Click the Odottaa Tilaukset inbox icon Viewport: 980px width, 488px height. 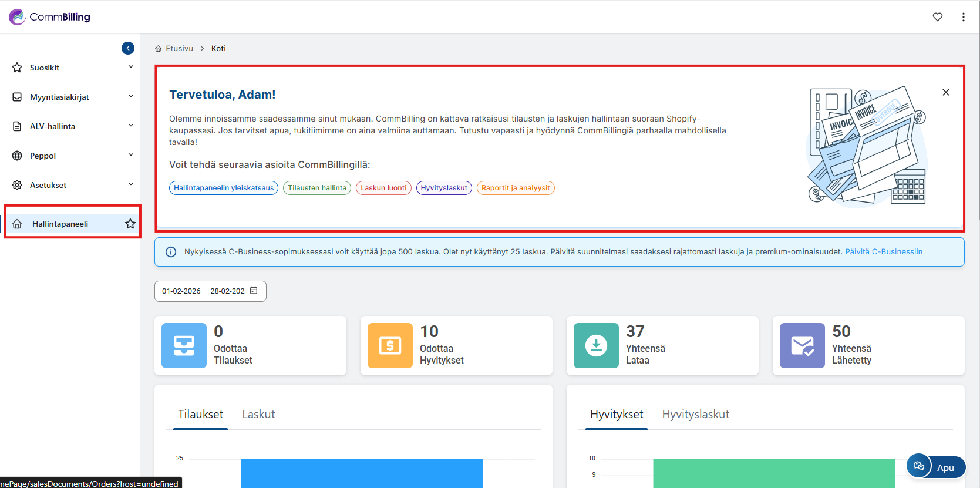tap(184, 346)
